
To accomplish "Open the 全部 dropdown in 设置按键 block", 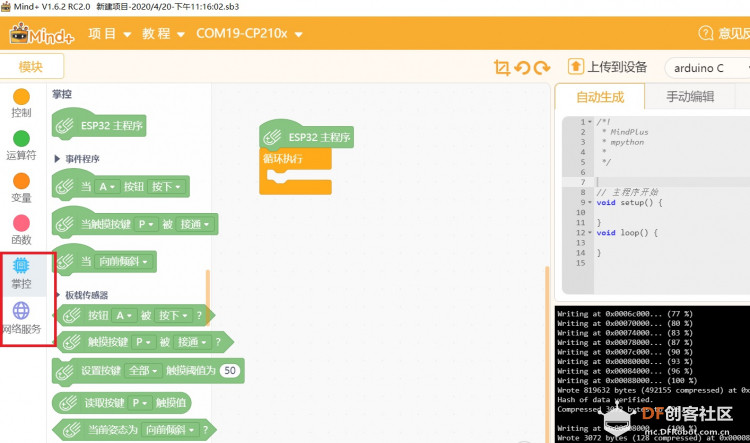I will point(143,370).
